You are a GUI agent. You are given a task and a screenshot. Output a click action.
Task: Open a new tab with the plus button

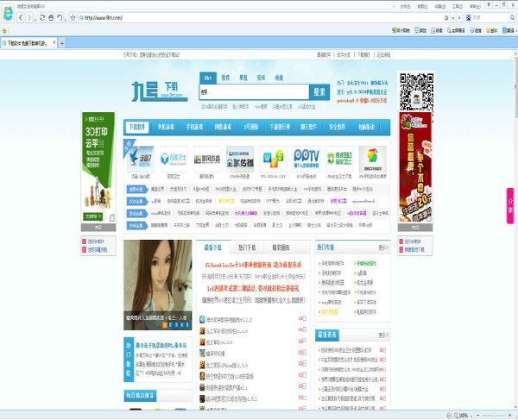click(62, 43)
